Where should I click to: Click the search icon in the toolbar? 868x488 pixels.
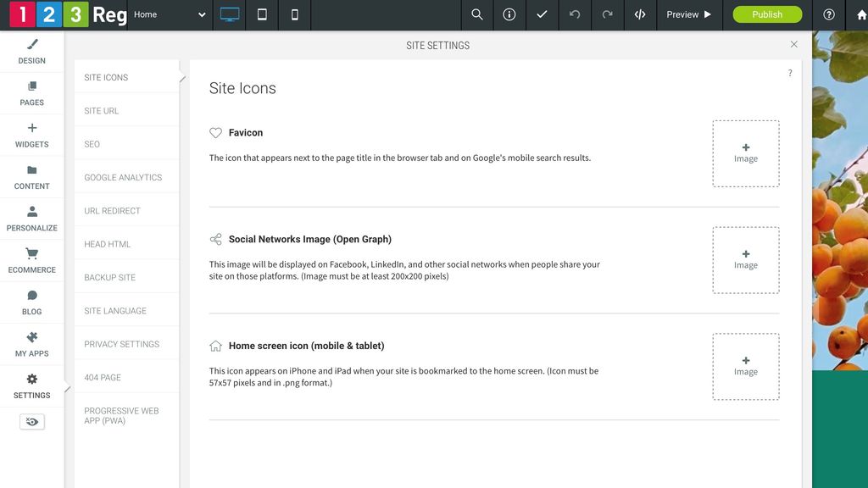(476, 14)
